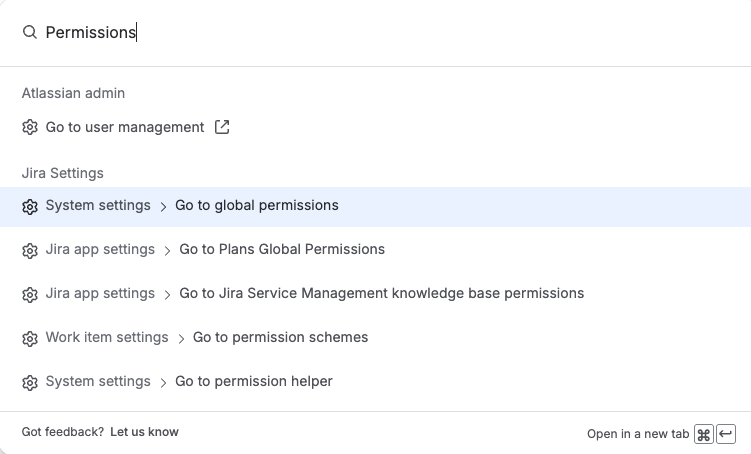751x454 pixels.
Task: Click chevron after "Work item settings"
Action: (x=181, y=339)
